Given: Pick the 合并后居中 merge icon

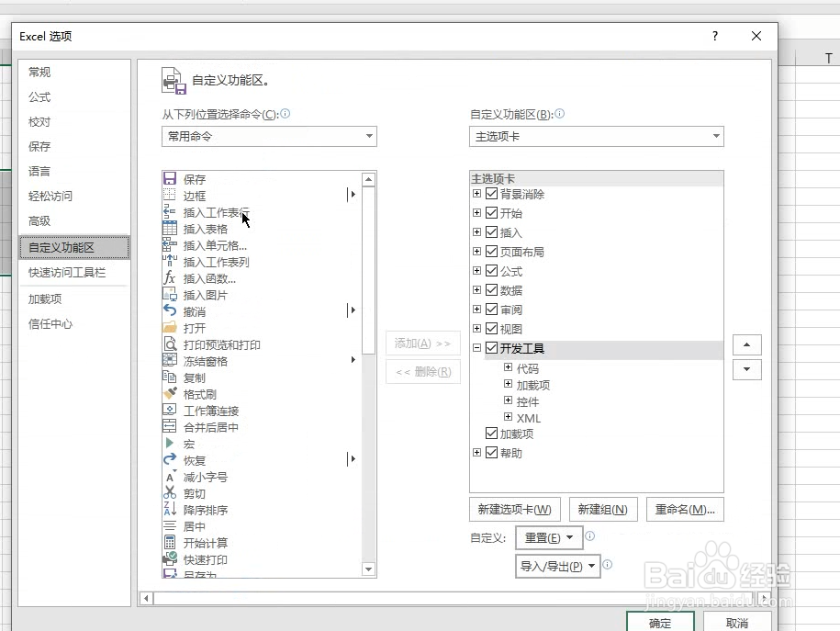Looking at the screenshot, I should point(170,427).
